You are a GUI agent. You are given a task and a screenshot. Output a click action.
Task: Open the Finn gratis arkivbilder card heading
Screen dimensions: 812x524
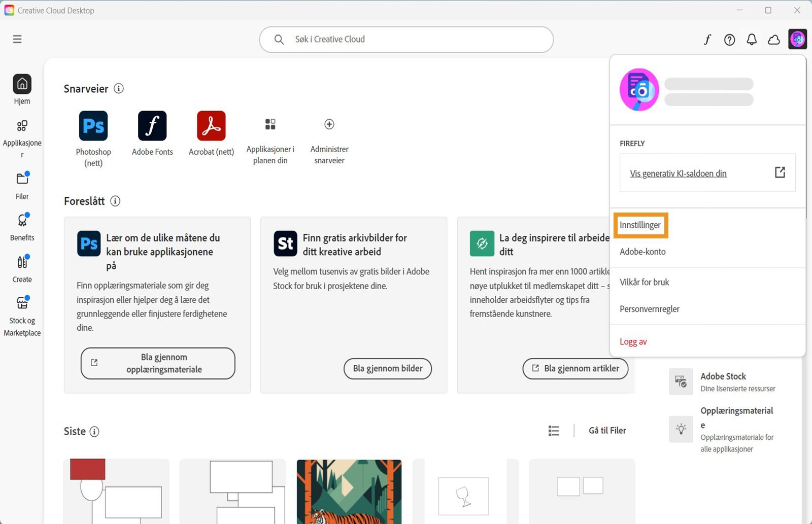(355, 244)
